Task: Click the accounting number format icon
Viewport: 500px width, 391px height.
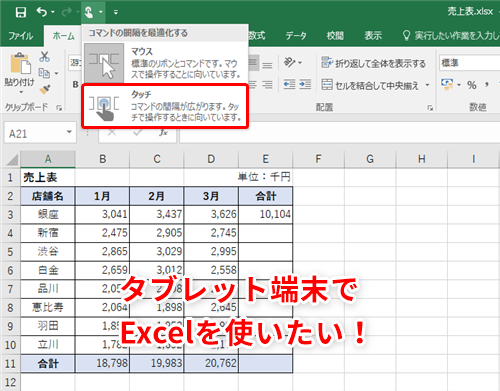Action: [x=447, y=85]
